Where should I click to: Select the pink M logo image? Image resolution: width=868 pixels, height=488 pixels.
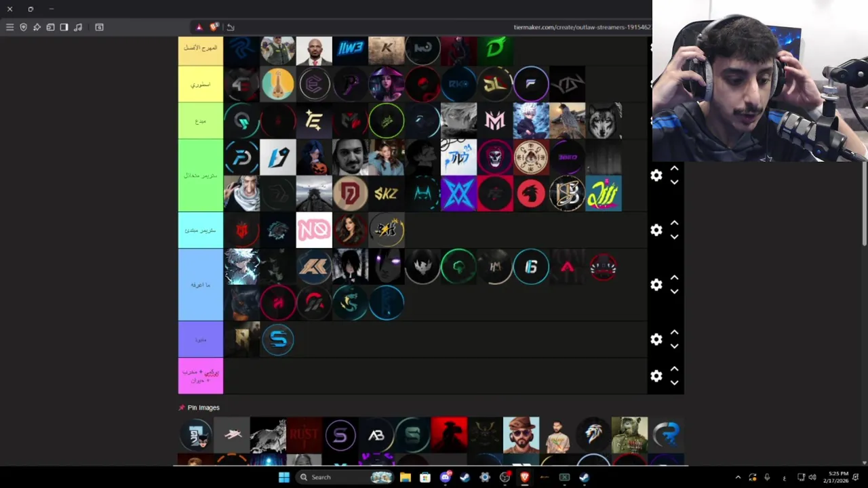pyautogui.click(x=495, y=121)
